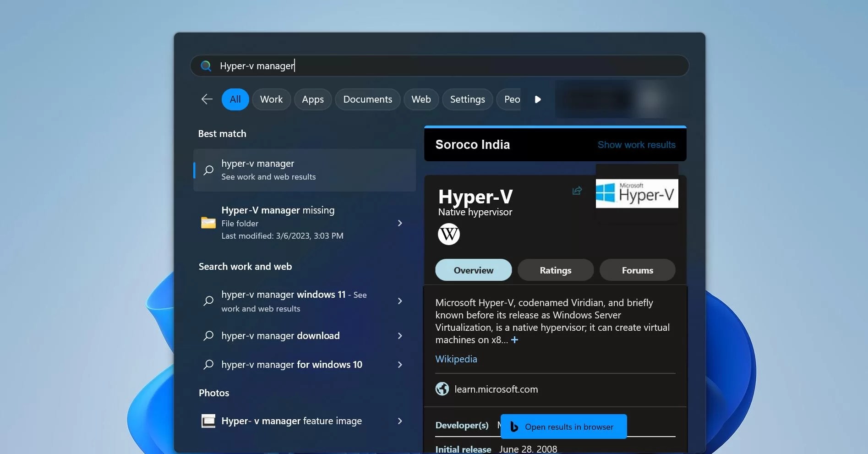
Task: Expand Hyper-V manager missing folder details chevron
Action: click(x=400, y=223)
